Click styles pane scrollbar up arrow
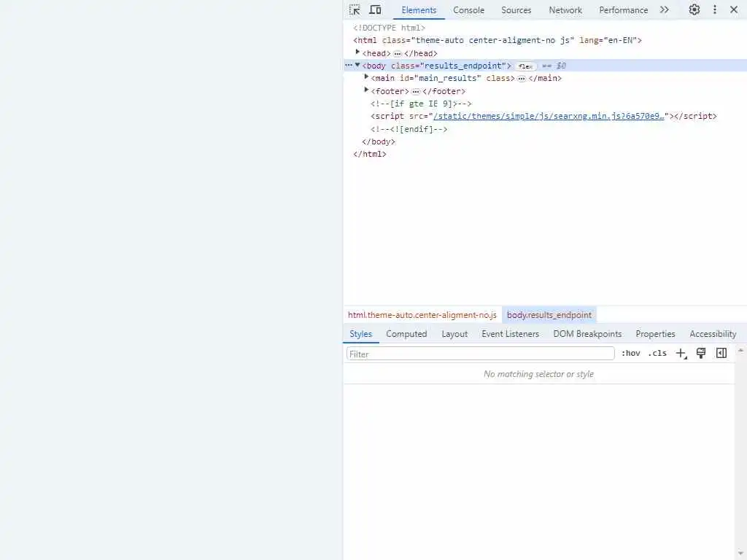The height and width of the screenshot is (560, 747). pyautogui.click(x=740, y=351)
